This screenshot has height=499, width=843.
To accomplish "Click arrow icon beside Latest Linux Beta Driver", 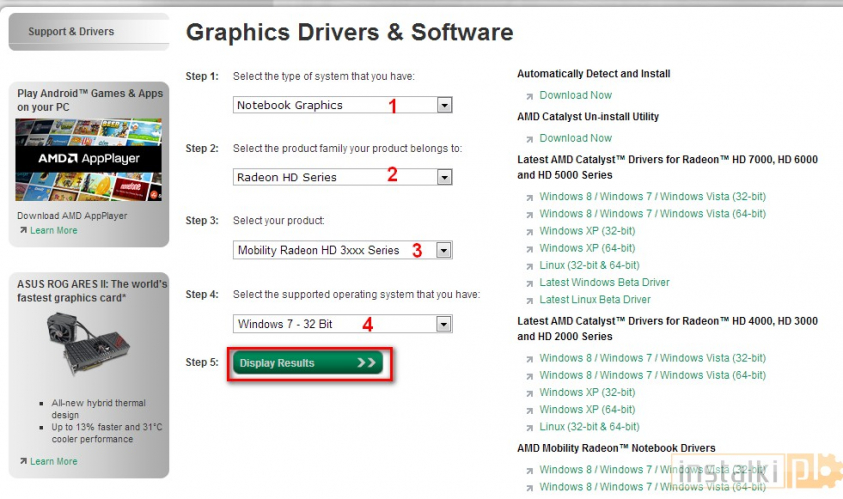I will tap(530, 301).
